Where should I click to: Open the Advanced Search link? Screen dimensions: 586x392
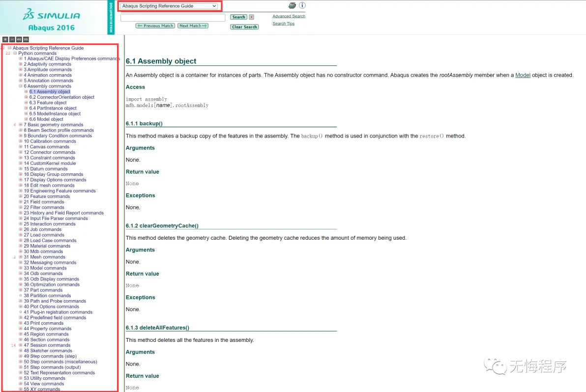point(289,16)
